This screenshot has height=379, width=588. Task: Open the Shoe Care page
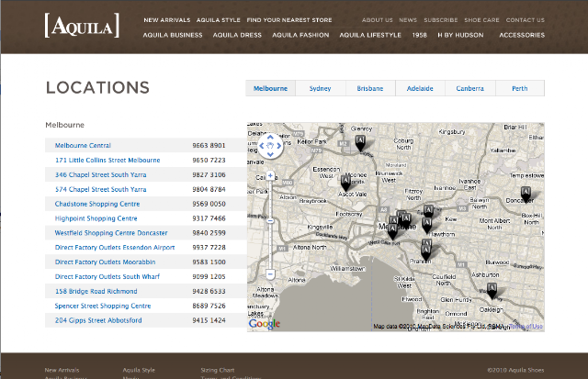481,20
